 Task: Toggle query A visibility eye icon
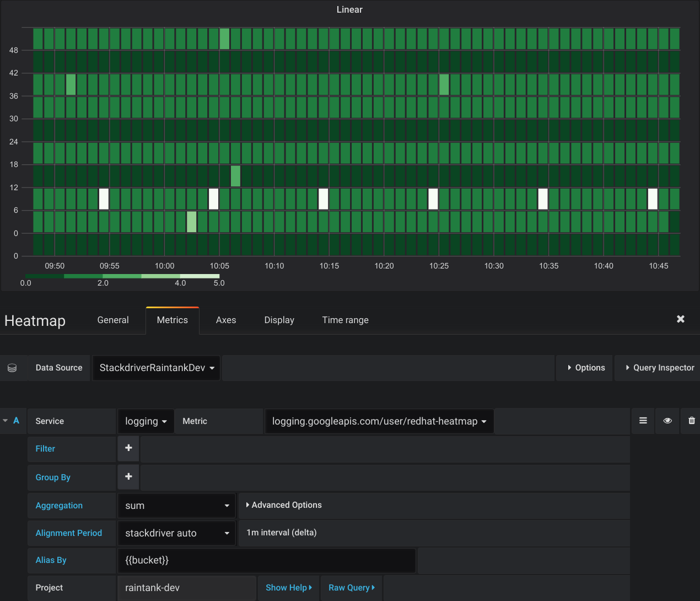667,421
